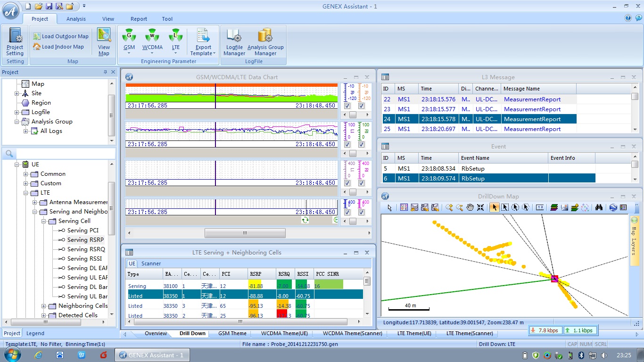Toggle the green-axis checkbox beside the second chart

pyautogui.click(x=362, y=145)
